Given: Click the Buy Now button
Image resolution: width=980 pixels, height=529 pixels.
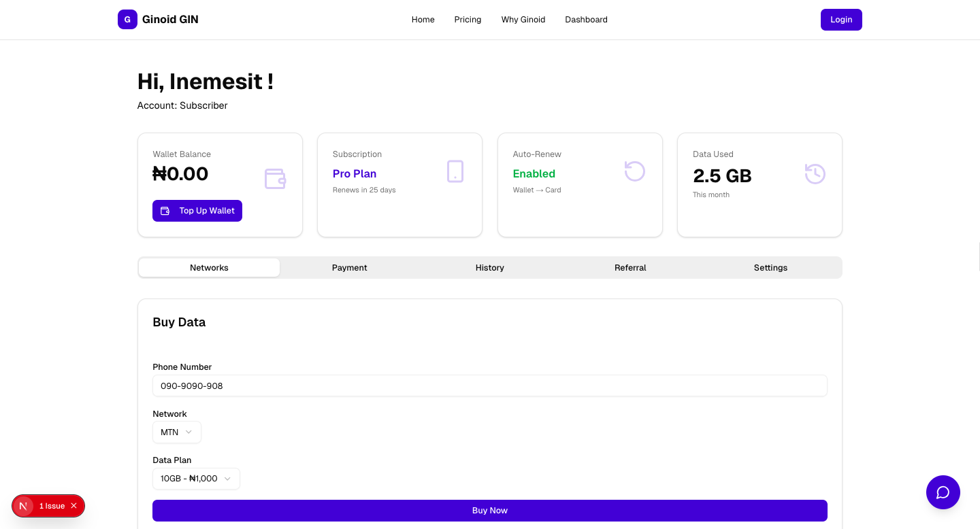Looking at the screenshot, I should click(490, 511).
